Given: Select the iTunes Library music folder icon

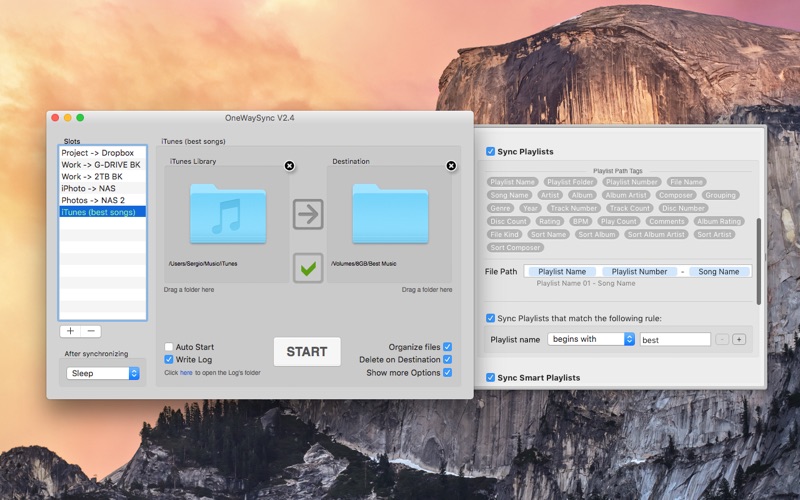Looking at the screenshot, I should pyautogui.click(x=228, y=214).
